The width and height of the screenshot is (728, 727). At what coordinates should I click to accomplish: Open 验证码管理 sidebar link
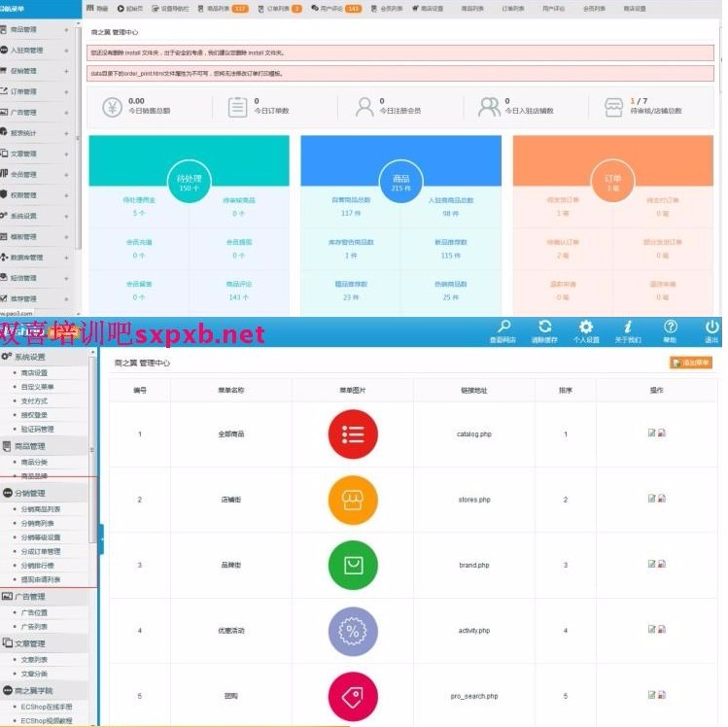coord(37,429)
